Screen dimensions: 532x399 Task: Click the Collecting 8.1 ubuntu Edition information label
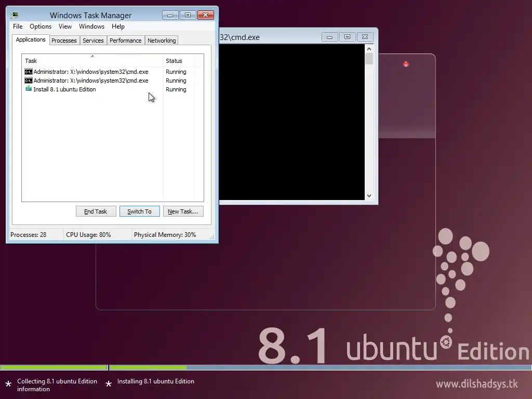[x=57, y=385]
